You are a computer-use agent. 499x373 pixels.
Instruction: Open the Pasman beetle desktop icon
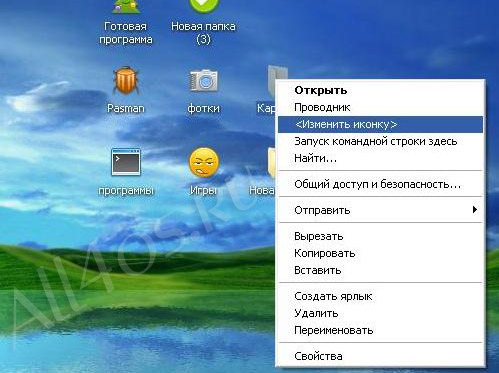(x=126, y=80)
